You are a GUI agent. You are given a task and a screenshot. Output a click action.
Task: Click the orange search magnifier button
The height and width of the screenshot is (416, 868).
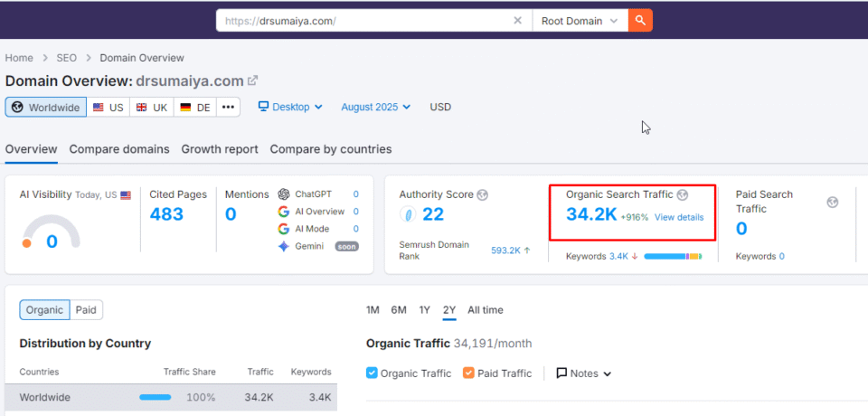coord(640,20)
